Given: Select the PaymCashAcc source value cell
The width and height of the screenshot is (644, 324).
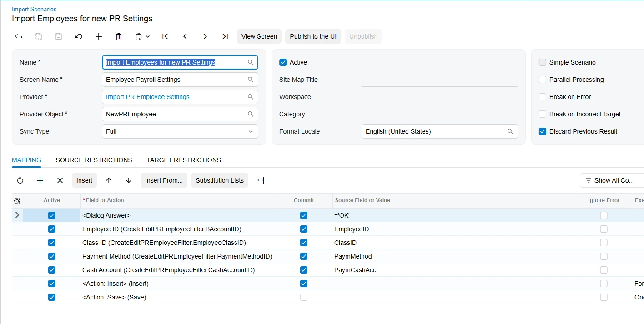Looking at the screenshot, I should point(454,270).
